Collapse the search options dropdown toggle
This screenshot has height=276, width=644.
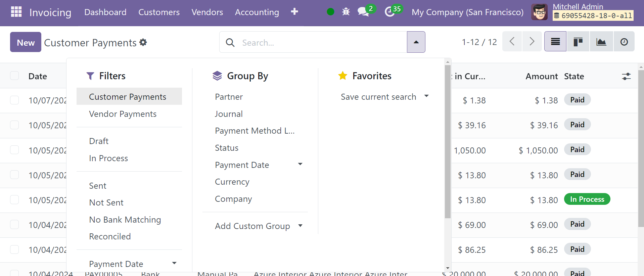[x=416, y=42]
